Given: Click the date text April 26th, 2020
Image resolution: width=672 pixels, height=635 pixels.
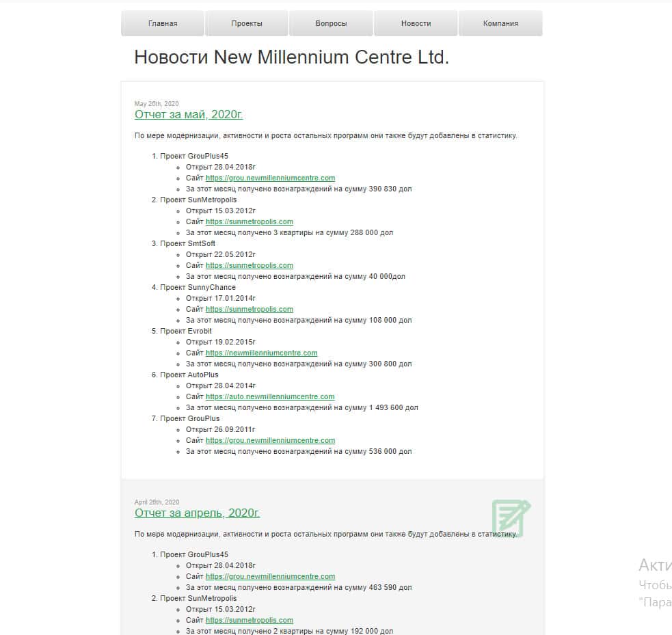Looking at the screenshot, I should click(x=157, y=502).
